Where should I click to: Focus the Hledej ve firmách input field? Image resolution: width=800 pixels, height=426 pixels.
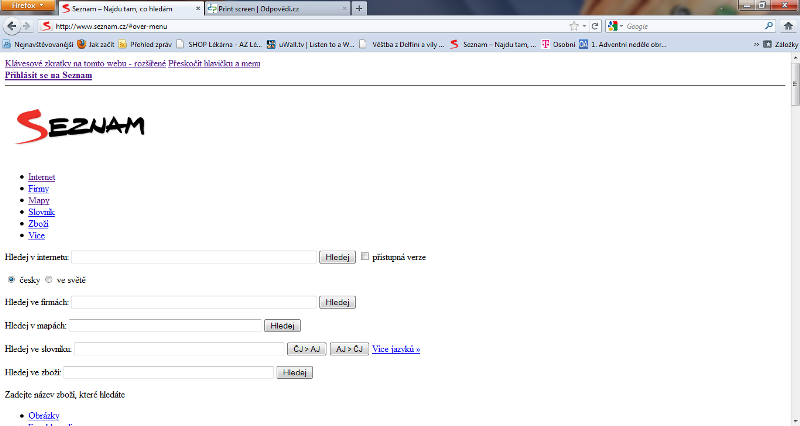tap(194, 302)
